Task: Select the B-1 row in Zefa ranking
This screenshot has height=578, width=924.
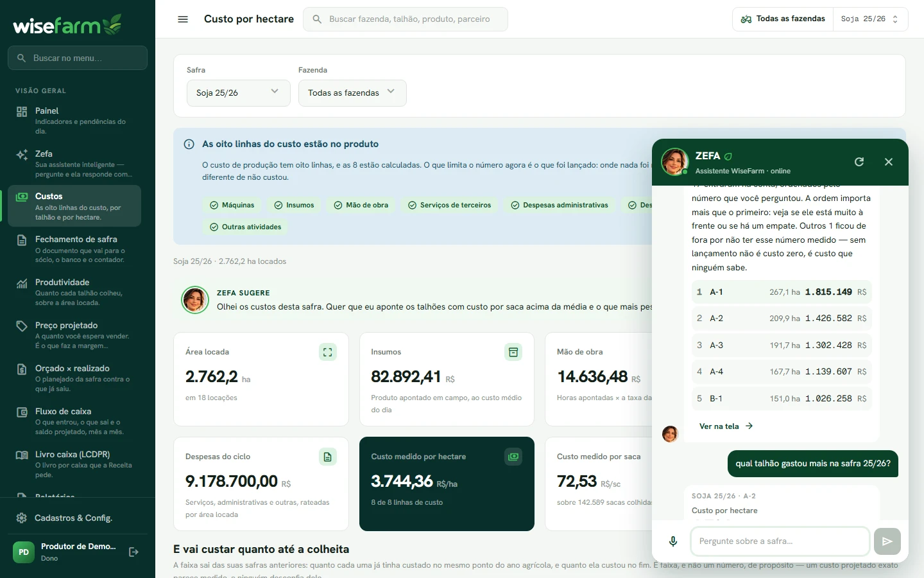Action: tap(782, 399)
